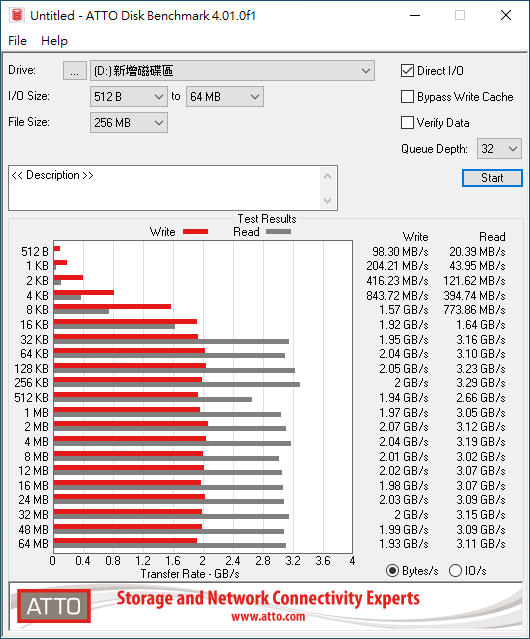Open the File menu
The image size is (530, 639).
[17, 41]
